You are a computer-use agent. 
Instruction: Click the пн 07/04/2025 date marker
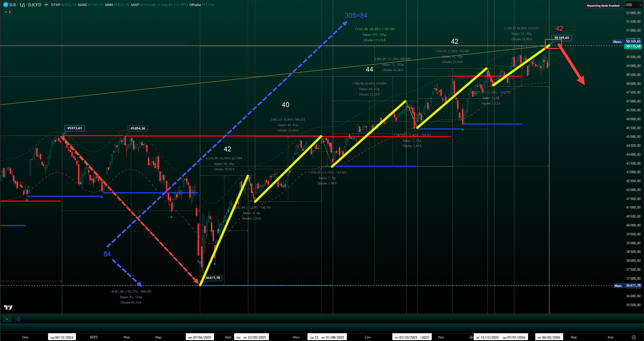coord(200,337)
